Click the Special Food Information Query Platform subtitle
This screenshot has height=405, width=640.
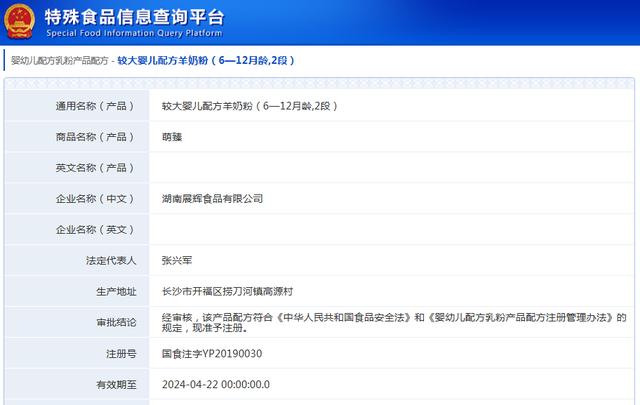pos(134,33)
